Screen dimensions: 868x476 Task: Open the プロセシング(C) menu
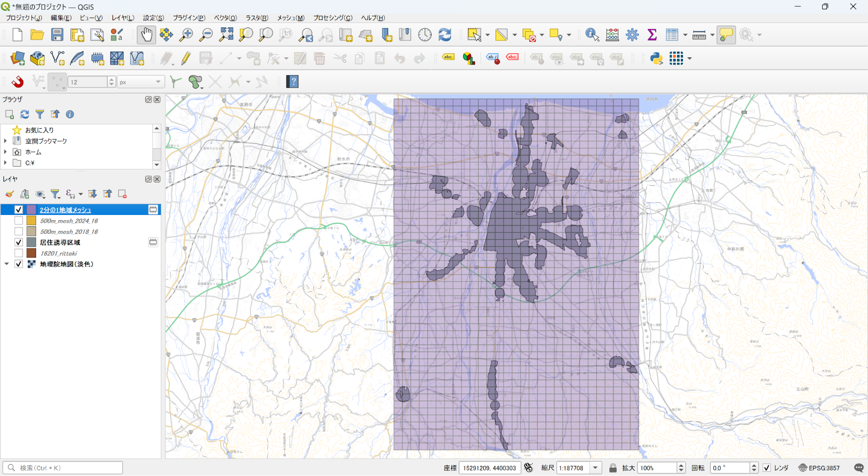click(x=333, y=18)
